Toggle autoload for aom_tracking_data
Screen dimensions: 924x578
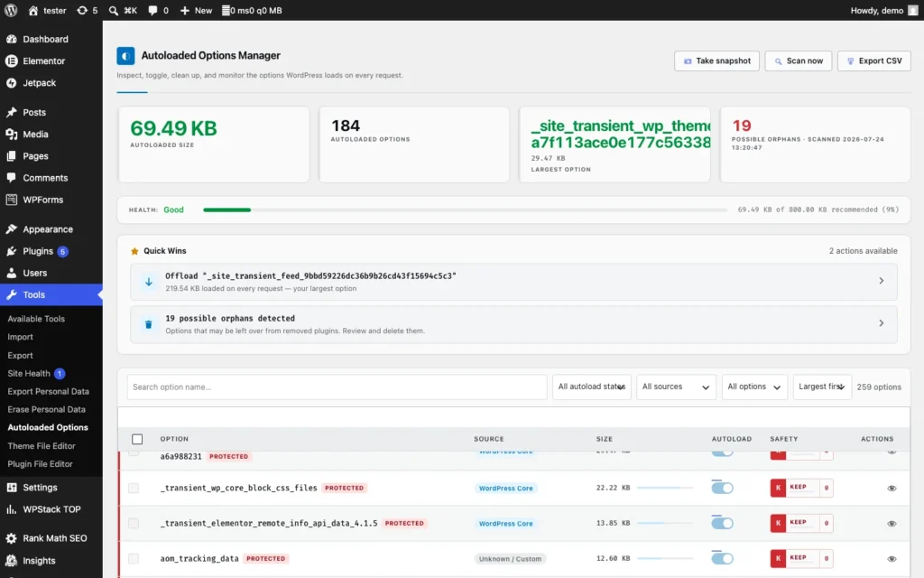(x=722, y=558)
